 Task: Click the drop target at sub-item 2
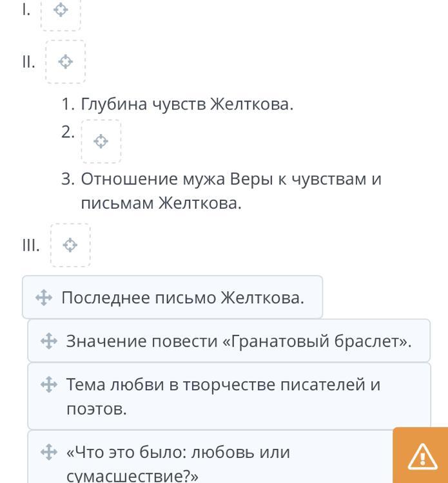pos(101,141)
